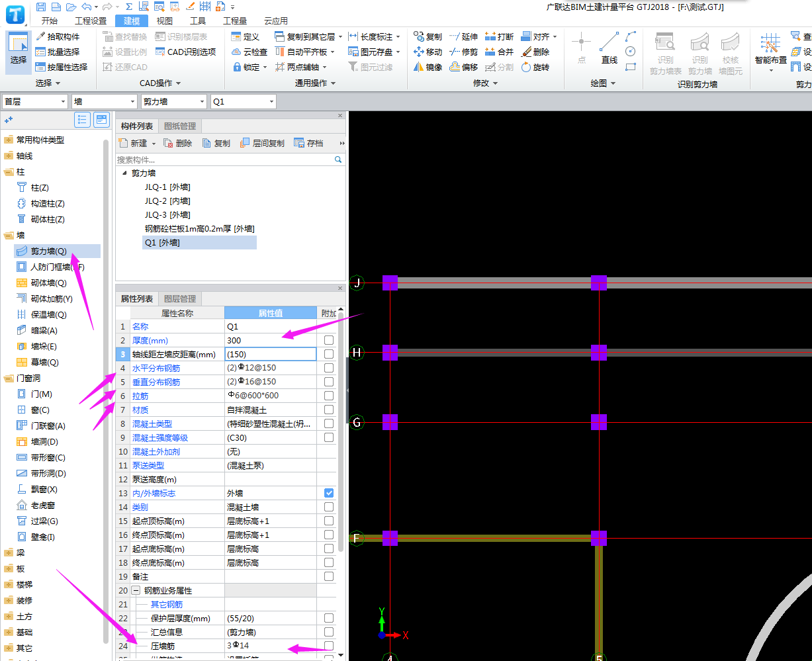Click the 删除 delete tool in ribbon
Viewport: 812px width, 661px height.
[x=535, y=52]
